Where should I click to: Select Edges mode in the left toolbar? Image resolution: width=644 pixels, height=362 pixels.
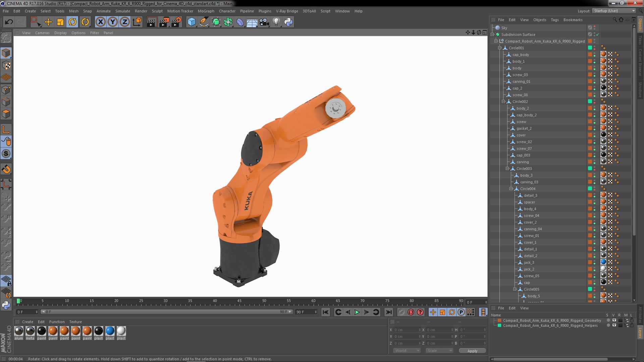6,102
